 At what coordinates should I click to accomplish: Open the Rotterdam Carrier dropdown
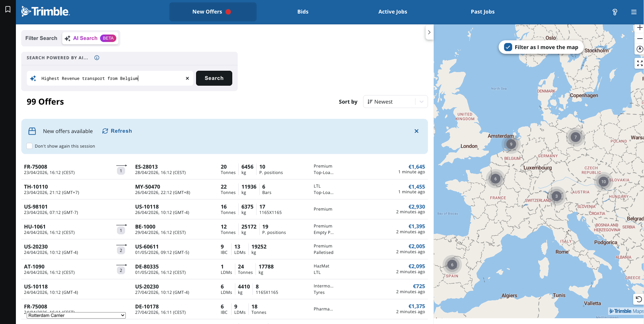[x=76, y=315]
